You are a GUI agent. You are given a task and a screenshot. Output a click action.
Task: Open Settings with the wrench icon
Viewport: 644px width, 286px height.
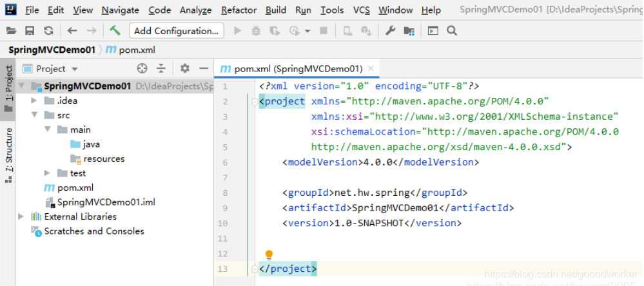(390, 31)
